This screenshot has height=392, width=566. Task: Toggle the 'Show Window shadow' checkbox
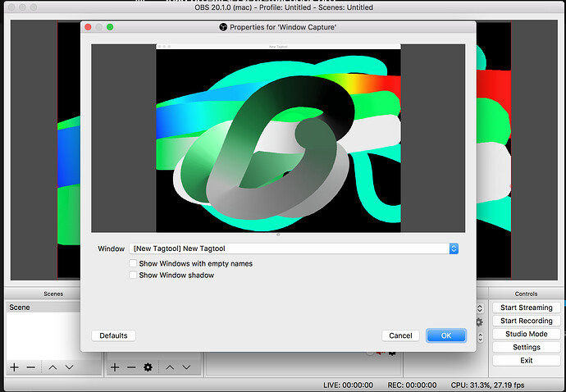coord(133,276)
